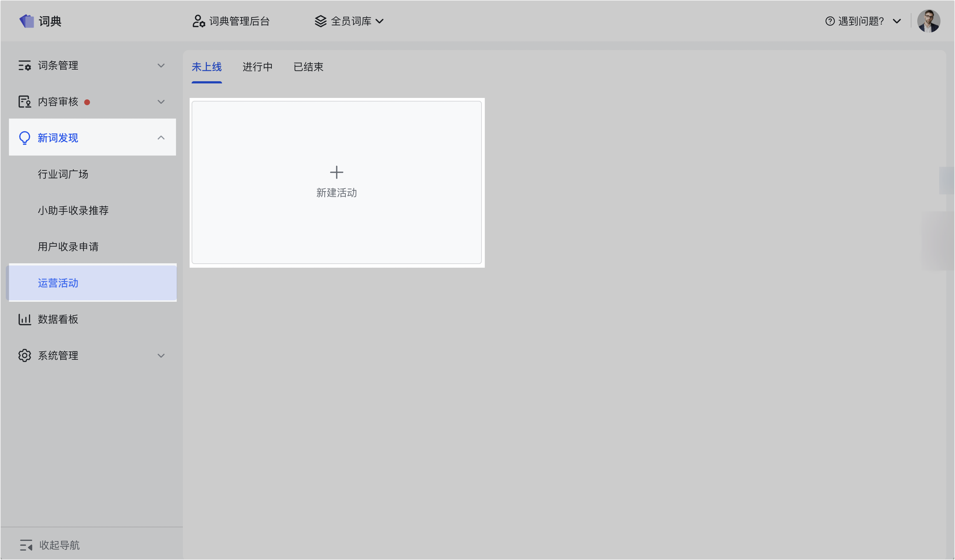The height and width of the screenshot is (560, 955).
Task: Open 内容审核 via its document icon
Action: coord(24,102)
